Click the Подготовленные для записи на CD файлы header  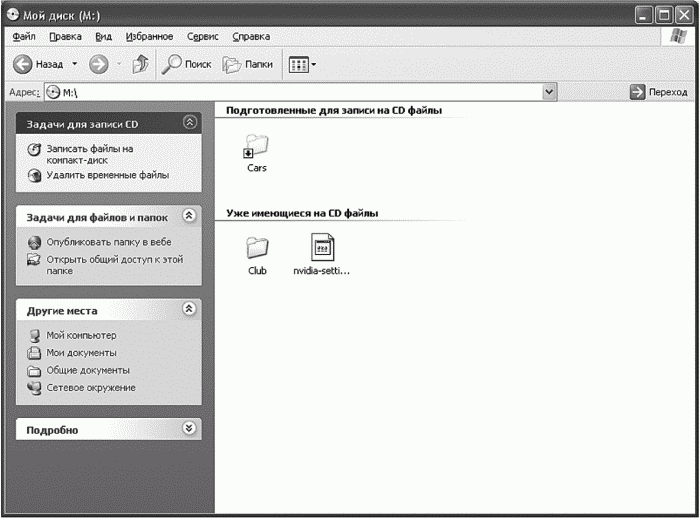pyautogui.click(x=334, y=110)
